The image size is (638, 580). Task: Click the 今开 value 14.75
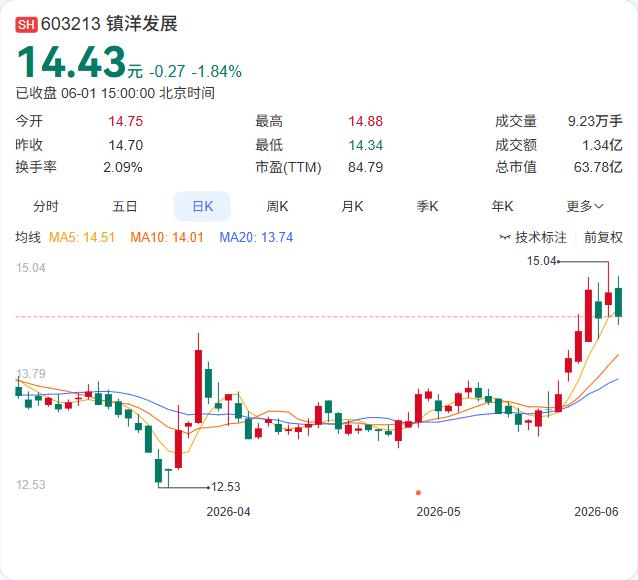(125, 121)
